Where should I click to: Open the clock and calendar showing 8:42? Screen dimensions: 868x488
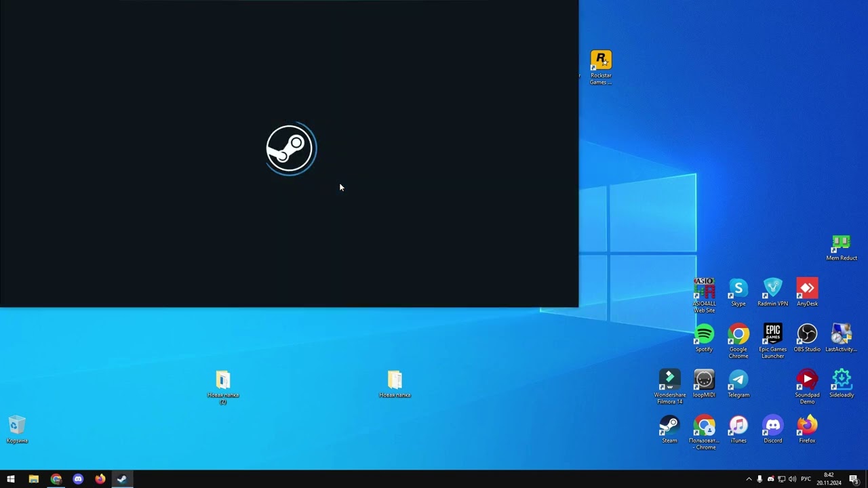[829, 479]
